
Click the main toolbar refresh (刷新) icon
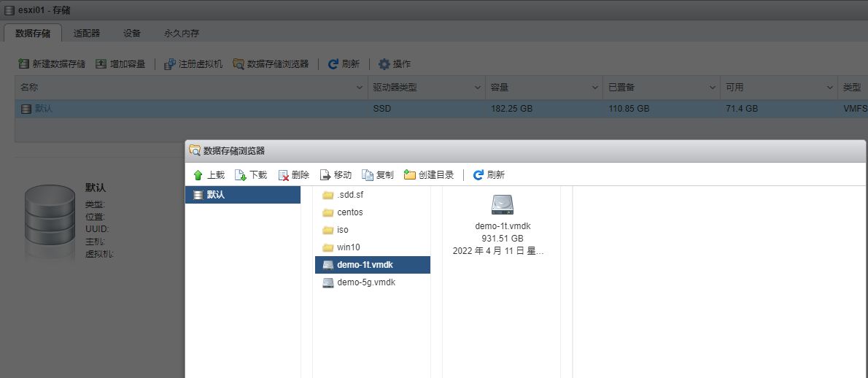333,64
